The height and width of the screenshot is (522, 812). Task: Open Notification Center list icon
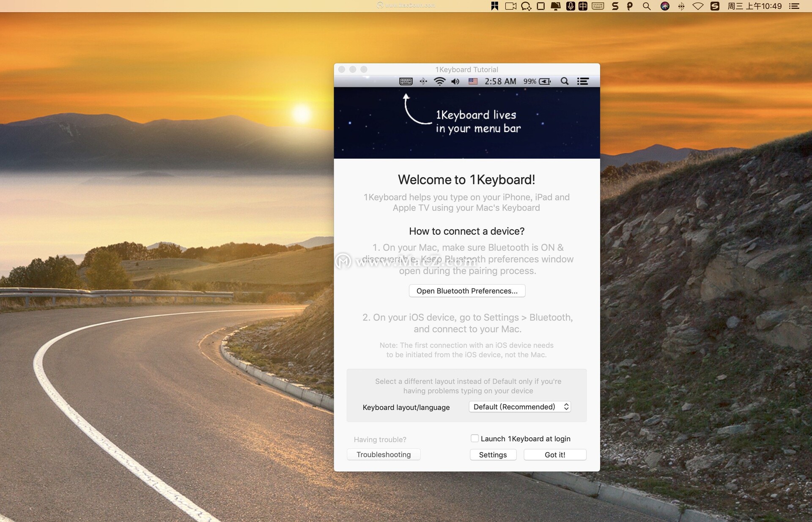coord(794,6)
